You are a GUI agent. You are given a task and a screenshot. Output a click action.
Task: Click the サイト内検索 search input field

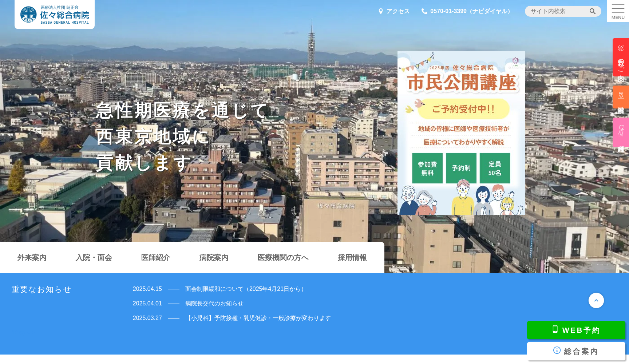(557, 11)
